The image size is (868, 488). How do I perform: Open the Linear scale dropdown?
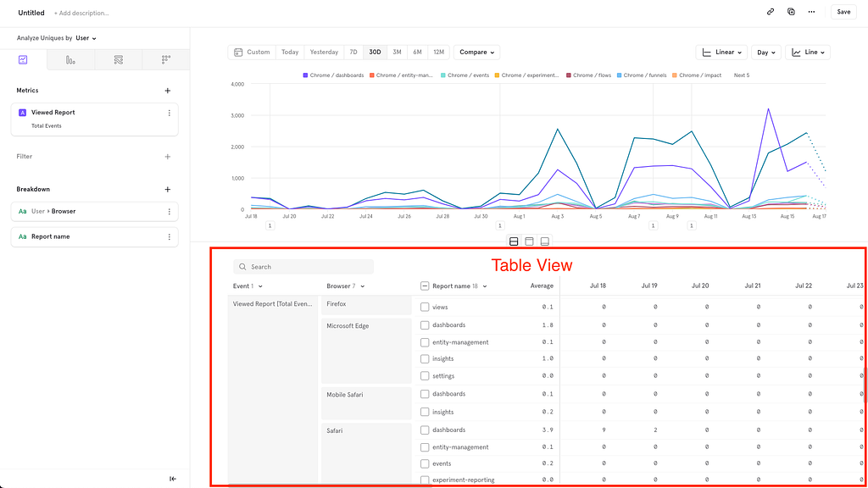click(x=721, y=52)
